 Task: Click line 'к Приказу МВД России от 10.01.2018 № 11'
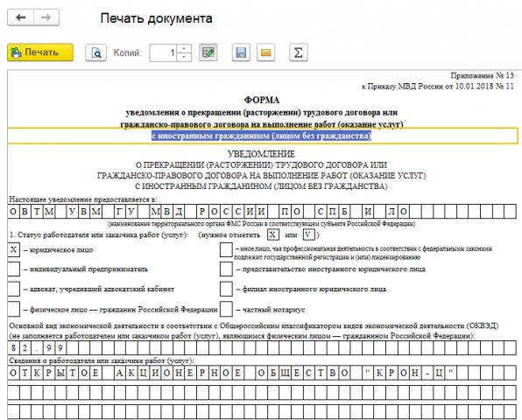pyautogui.click(x=438, y=87)
